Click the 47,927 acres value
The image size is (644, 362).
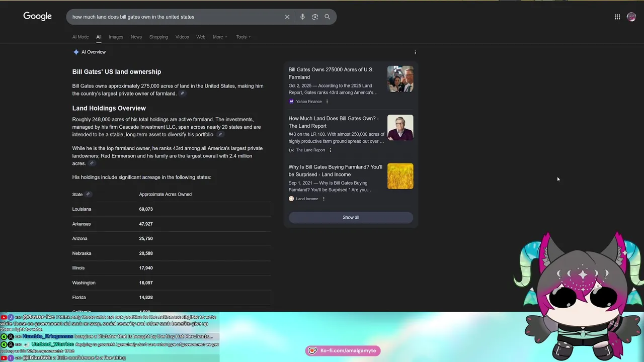pos(146,224)
